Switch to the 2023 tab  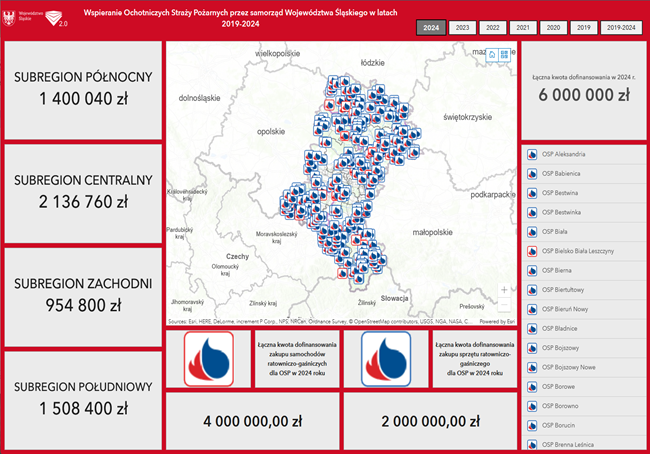point(462,28)
